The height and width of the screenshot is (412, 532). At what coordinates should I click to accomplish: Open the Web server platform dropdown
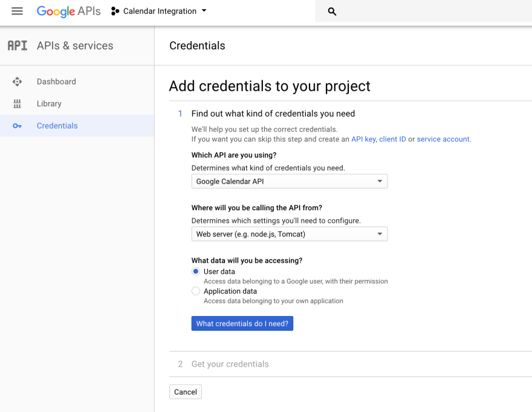(289, 234)
